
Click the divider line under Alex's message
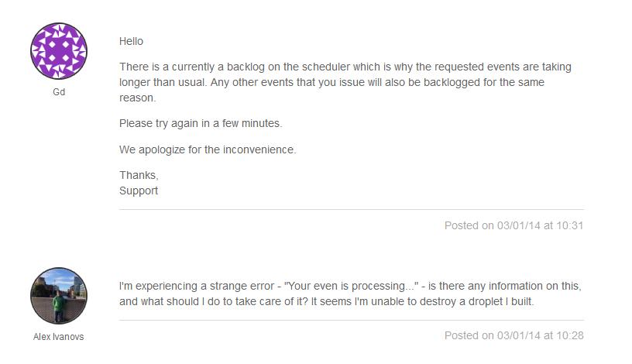(352, 321)
